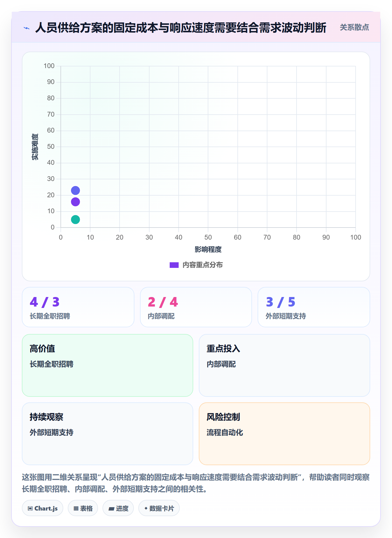Click the 进度 tag chip
The image size is (392, 538).
click(x=118, y=508)
